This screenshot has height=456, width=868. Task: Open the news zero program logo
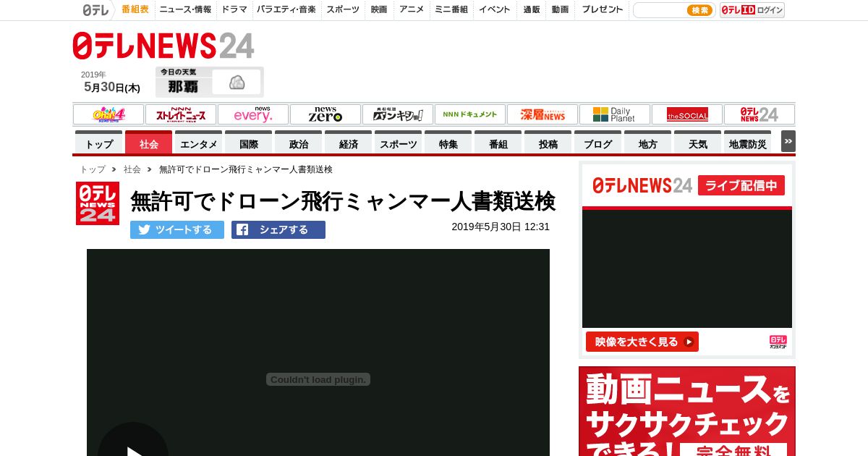point(325,114)
